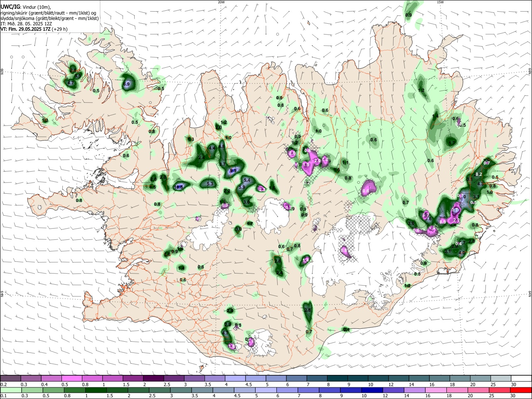Click the violet 14 mm rain legend swatch
This screenshot has height=399, width=532.
point(414,390)
